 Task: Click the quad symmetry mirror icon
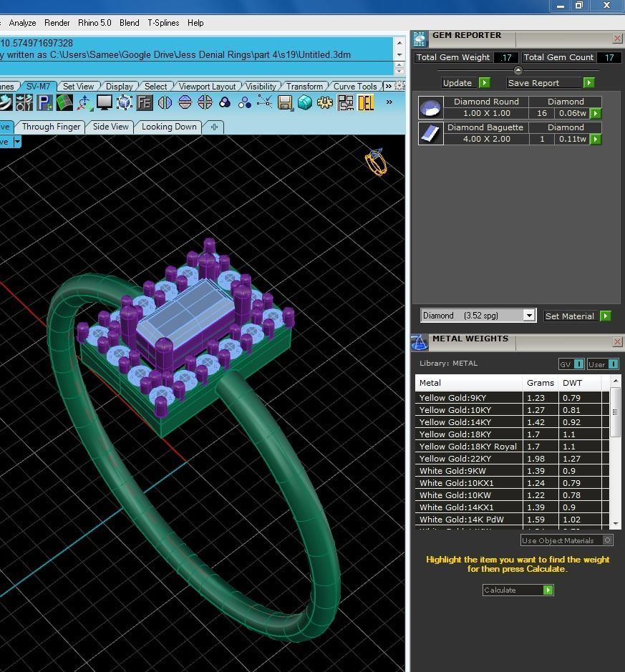(x=205, y=103)
